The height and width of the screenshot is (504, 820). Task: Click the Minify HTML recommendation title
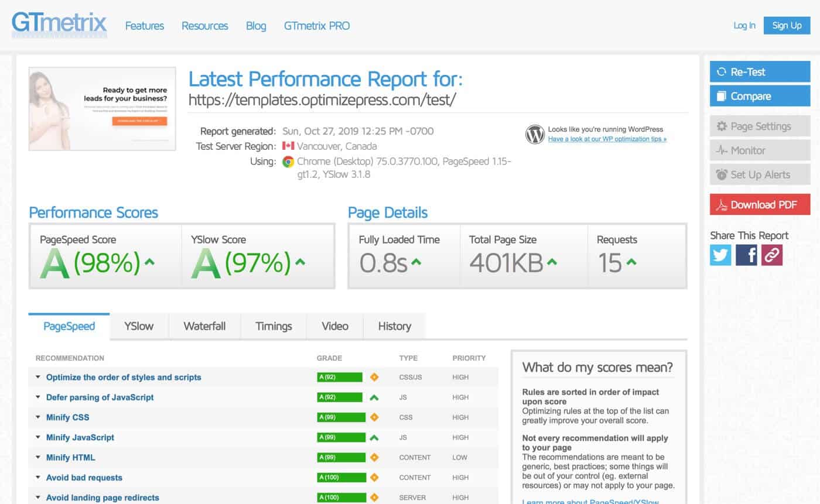70,458
